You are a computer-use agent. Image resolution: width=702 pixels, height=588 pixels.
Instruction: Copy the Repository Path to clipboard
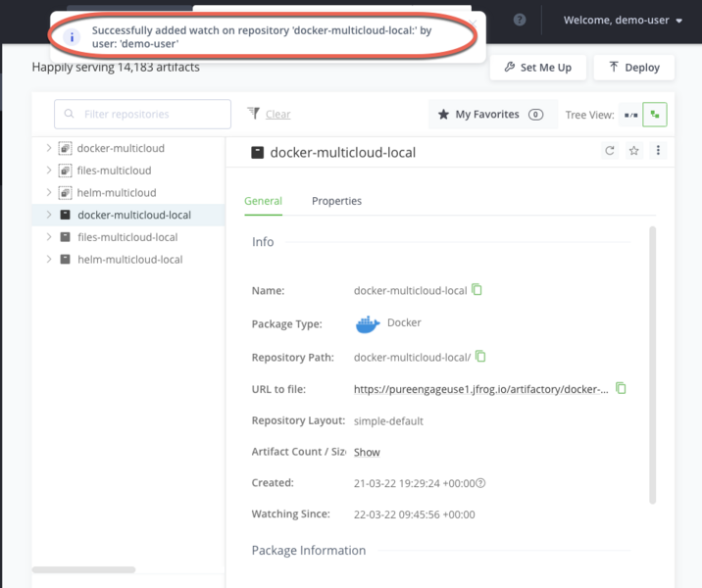coord(480,356)
